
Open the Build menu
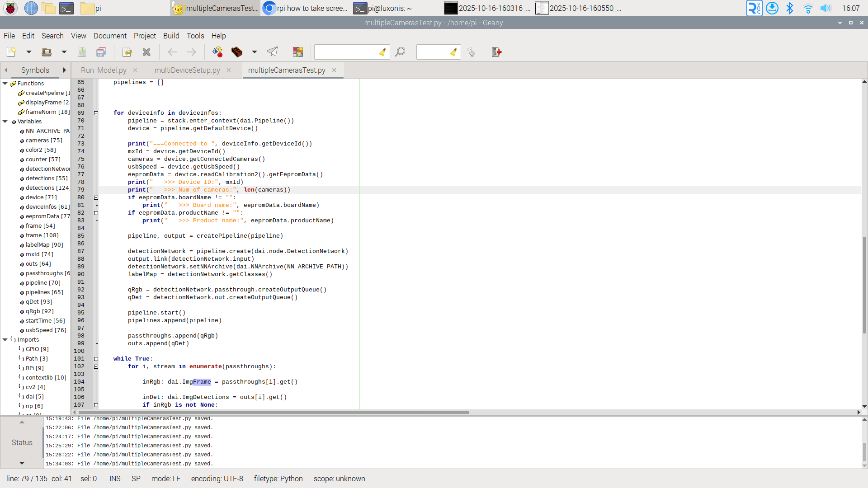[171, 36]
